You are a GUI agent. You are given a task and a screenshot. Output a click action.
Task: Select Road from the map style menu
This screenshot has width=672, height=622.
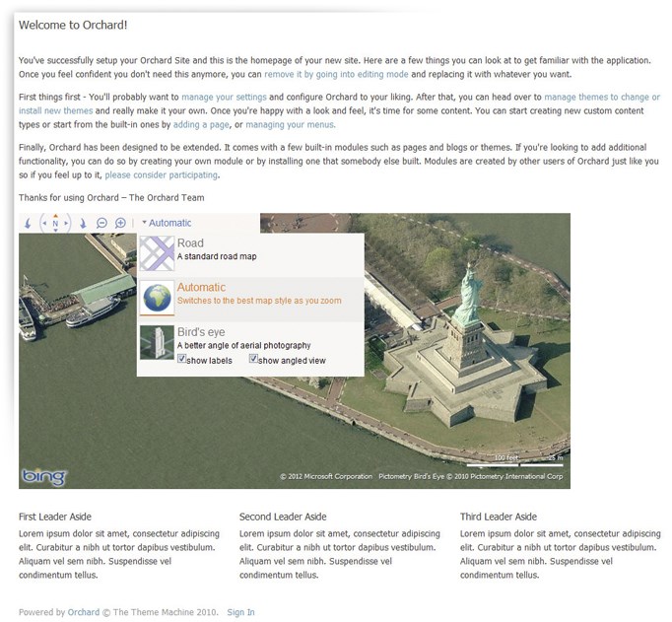(x=190, y=243)
